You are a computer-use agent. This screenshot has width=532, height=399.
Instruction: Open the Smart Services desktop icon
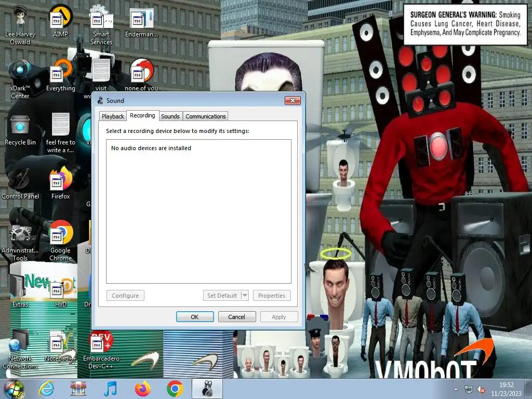pyautogui.click(x=101, y=24)
